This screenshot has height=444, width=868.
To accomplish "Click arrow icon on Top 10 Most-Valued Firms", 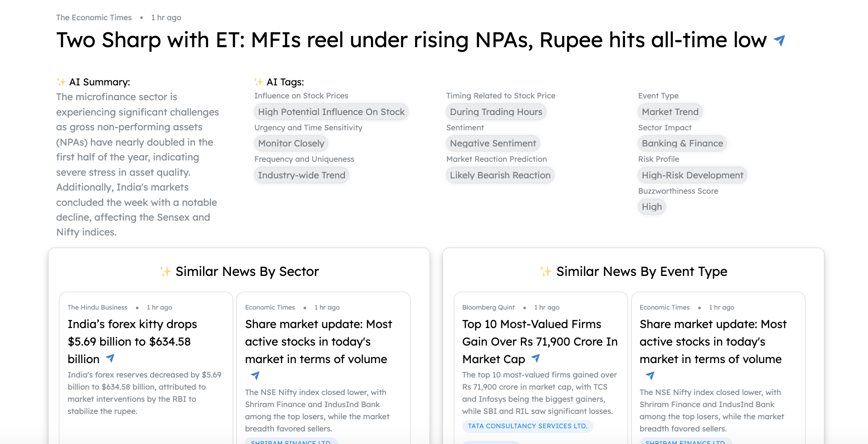I will point(536,358).
